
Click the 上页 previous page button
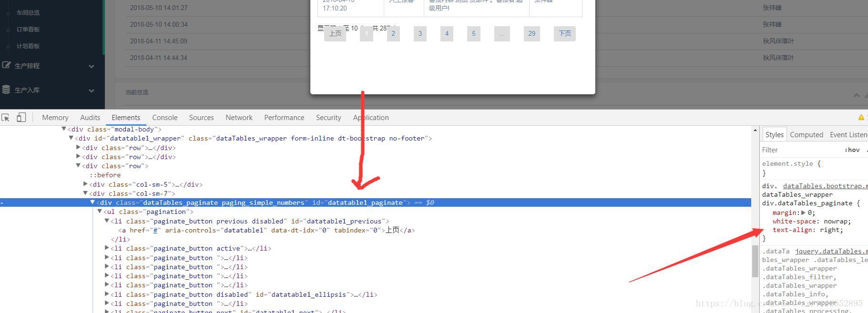pyautogui.click(x=335, y=33)
